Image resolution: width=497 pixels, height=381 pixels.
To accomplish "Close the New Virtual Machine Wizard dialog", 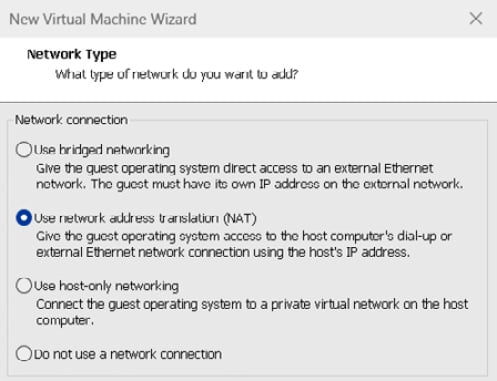I will pyautogui.click(x=476, y=18).
